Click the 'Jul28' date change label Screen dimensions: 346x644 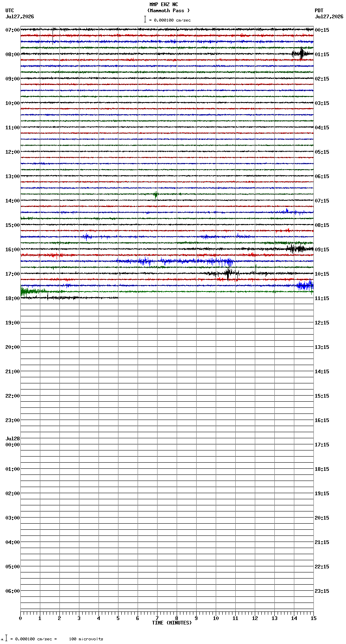[13, 439]
